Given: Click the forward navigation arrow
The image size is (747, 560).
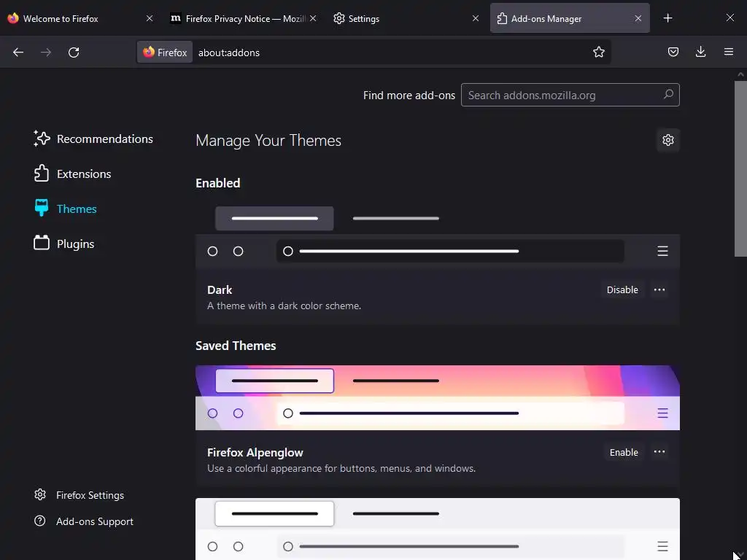Looking at the screenshot, I should pyautogui.click(x=46, y=52).
